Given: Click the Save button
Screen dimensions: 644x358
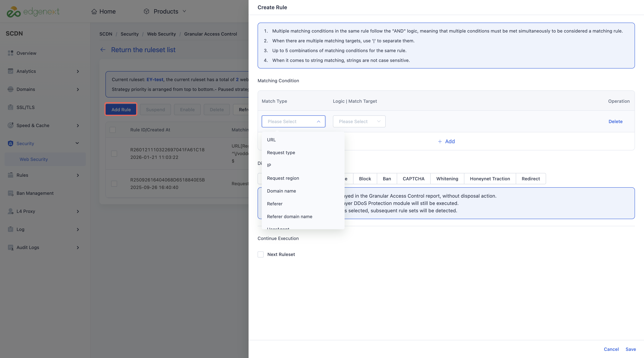Looking at the screenshot, I should coord(631,349).
